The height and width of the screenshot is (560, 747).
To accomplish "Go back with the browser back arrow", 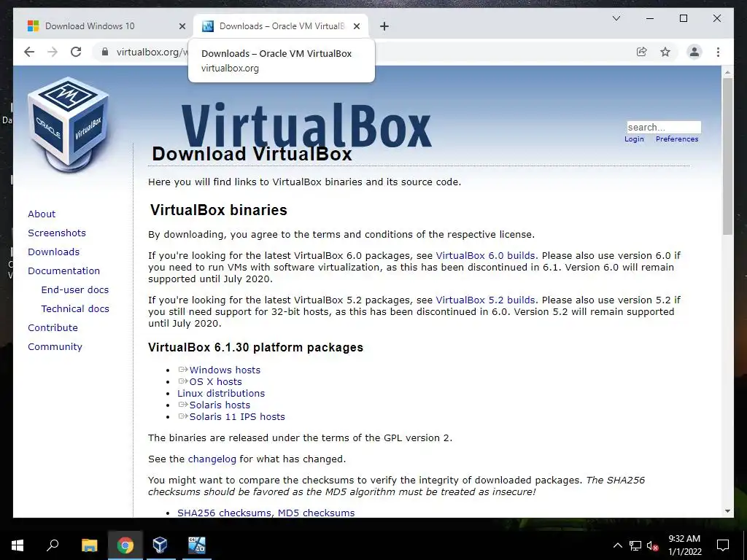I will (29, 52).
